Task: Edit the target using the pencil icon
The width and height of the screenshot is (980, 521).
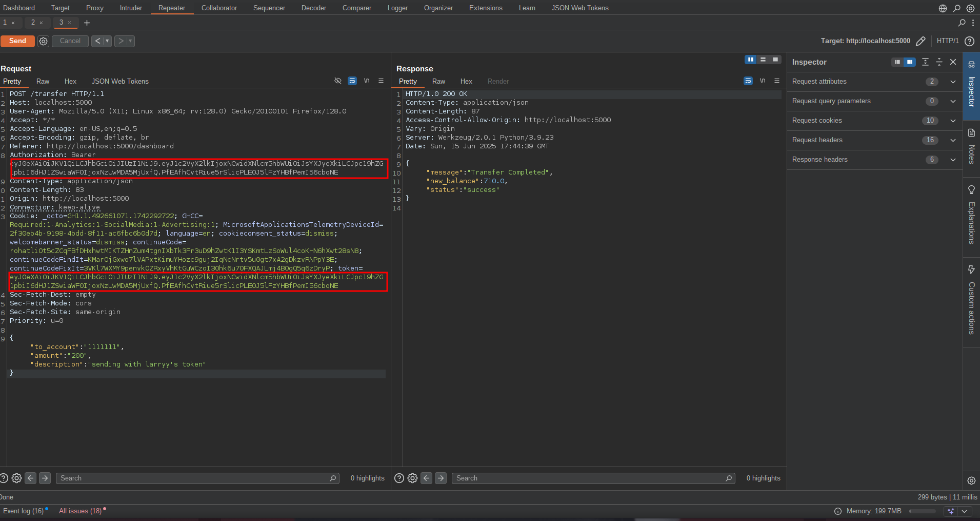Action: 921,41
